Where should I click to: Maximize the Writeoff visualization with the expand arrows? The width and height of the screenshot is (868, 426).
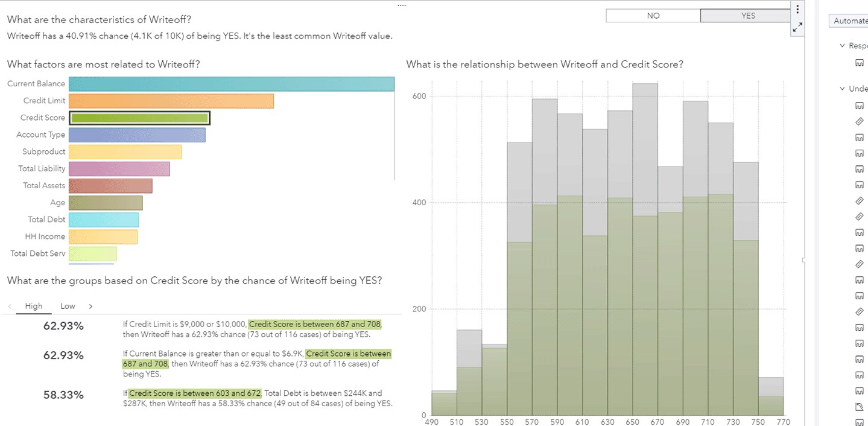[797, 27]
